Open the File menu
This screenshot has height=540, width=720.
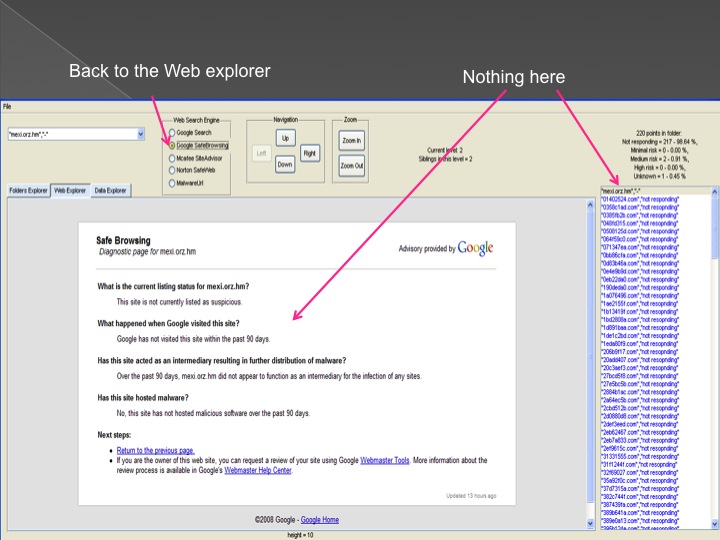click(7, 107)
